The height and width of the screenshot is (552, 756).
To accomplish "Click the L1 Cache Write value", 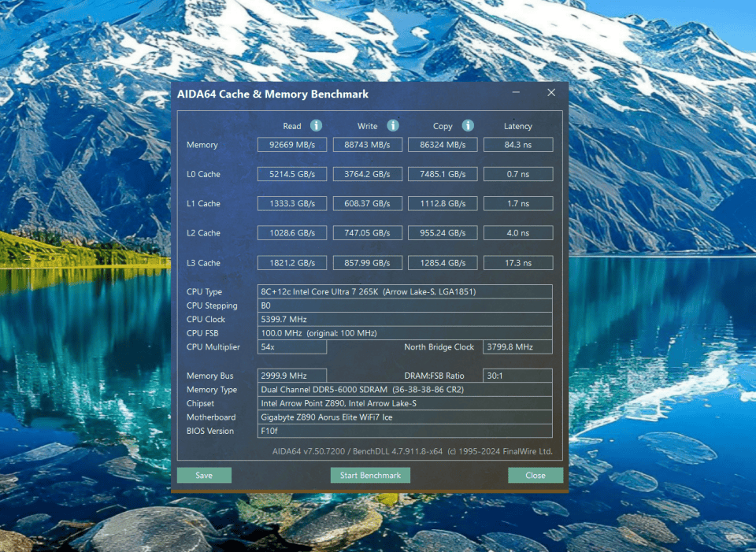I will pos(368,204).
